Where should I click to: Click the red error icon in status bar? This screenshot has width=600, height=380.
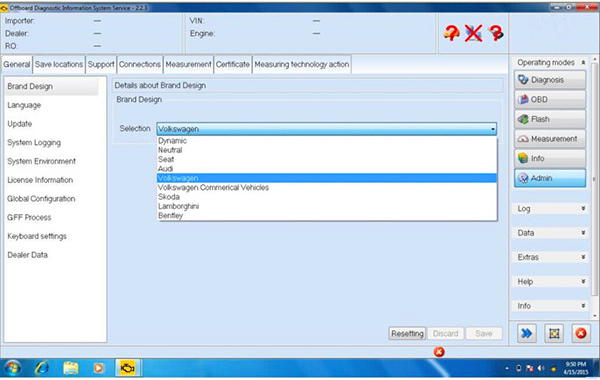[x=439, y=352]
